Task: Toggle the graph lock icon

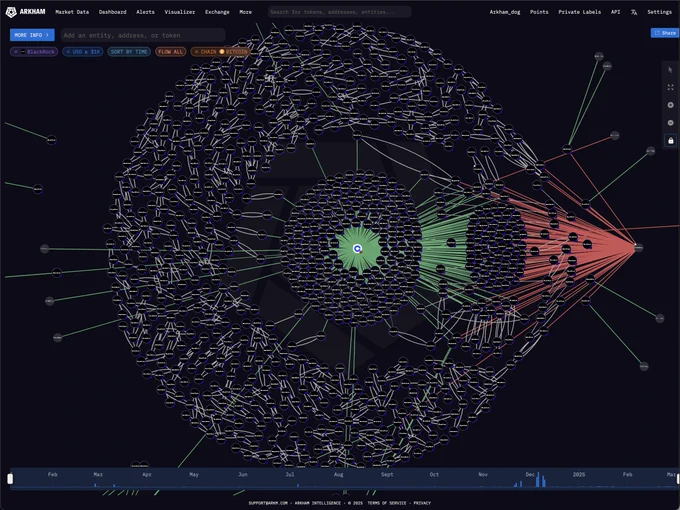Action: pyautogui.click(x=670, y=141)
